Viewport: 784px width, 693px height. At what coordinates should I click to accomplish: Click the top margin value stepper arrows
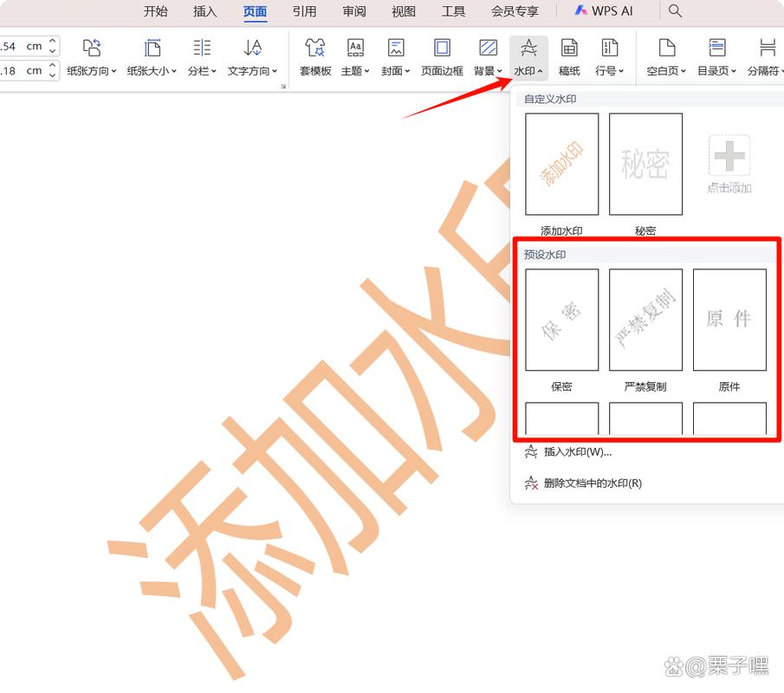point(53,46)
